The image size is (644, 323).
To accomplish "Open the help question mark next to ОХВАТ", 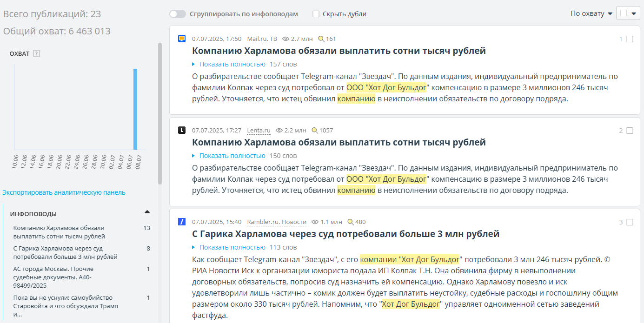I will point(37,53).
